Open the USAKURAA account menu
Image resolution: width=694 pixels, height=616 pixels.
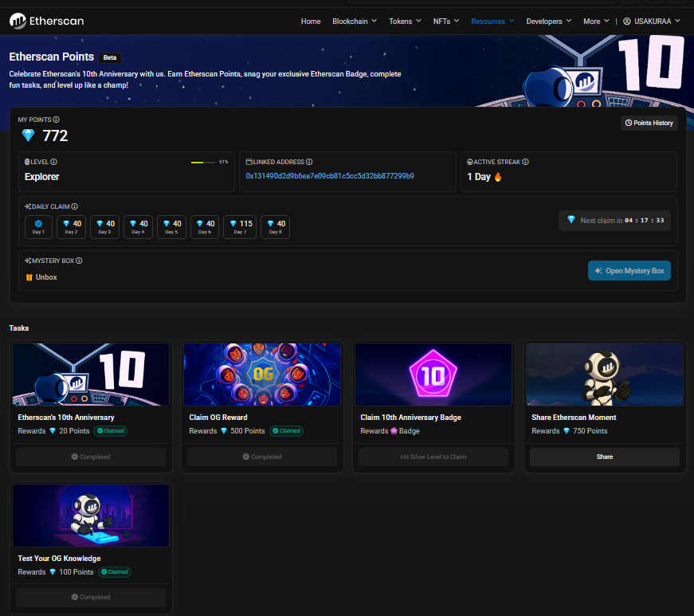(x=652, y=22)
